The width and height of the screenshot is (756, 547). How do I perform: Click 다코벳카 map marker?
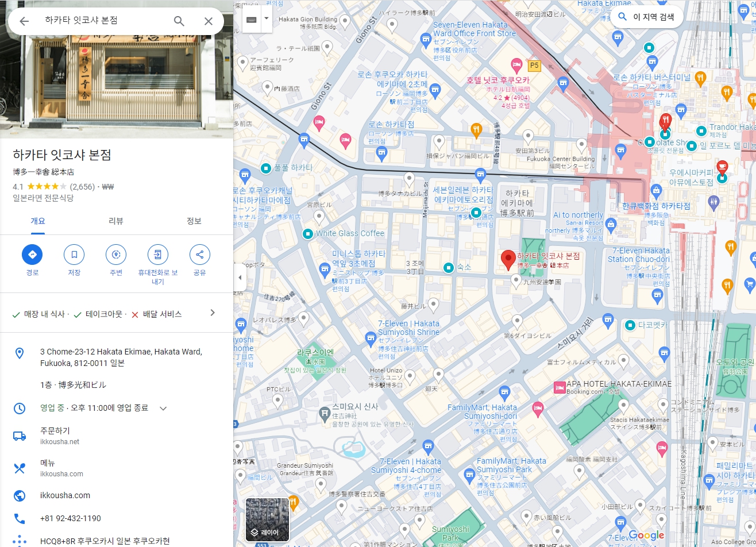(630, 325)
